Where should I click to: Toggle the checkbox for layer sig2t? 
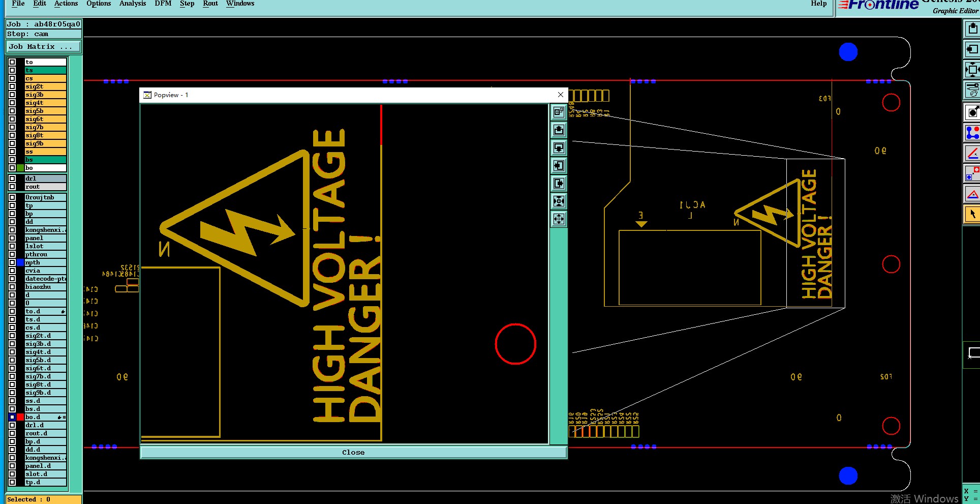(x=12, y=86)
